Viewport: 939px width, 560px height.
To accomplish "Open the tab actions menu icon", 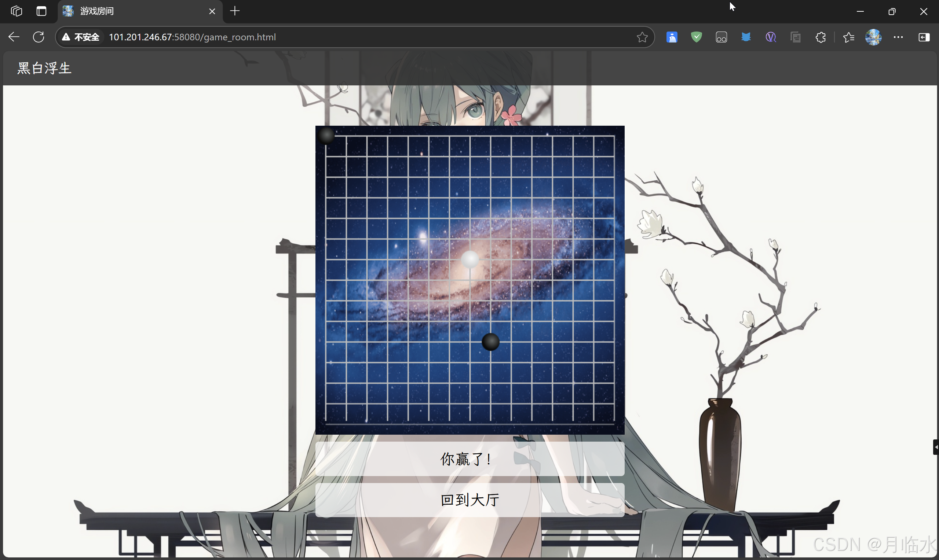I will (x=41, y=11).
